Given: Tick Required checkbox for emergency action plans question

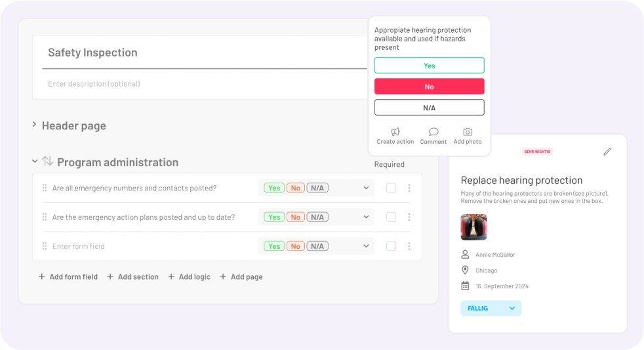Looking at the screenshot, I should pos(391,217).
